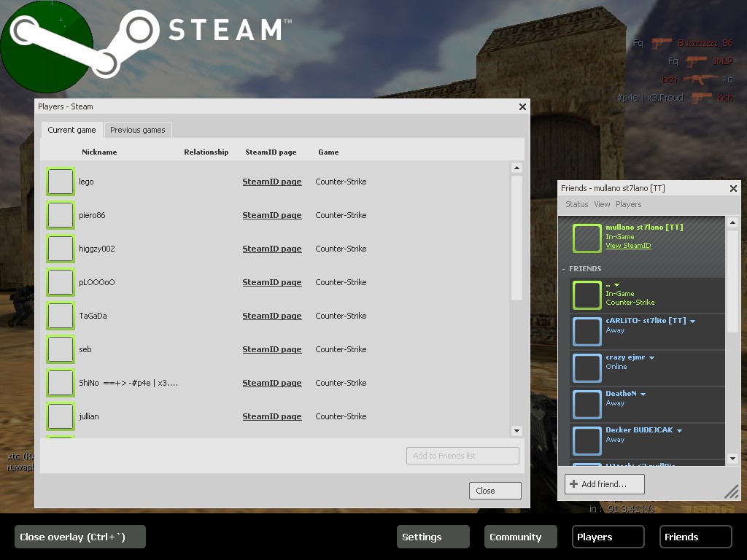Open higgzy002's SteamID page link
Image resolution: width=747 pixels, height=560 pixels.
[272, 249]
